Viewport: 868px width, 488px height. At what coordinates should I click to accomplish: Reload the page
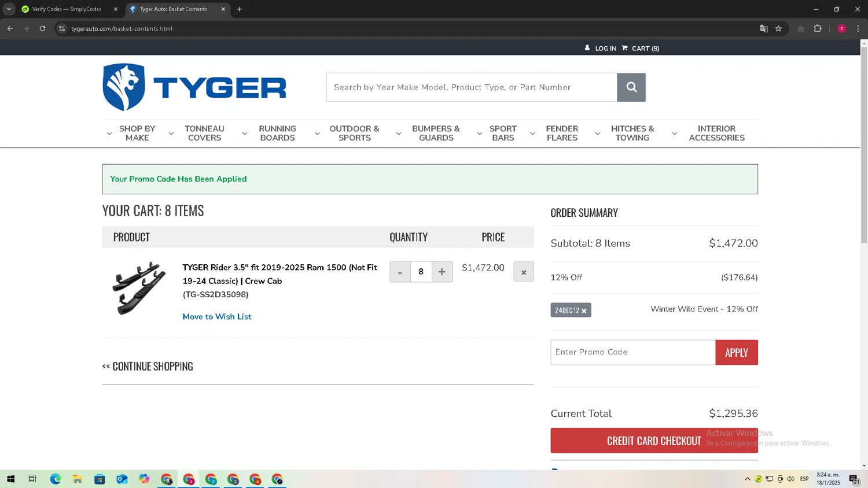coord(42,28)
